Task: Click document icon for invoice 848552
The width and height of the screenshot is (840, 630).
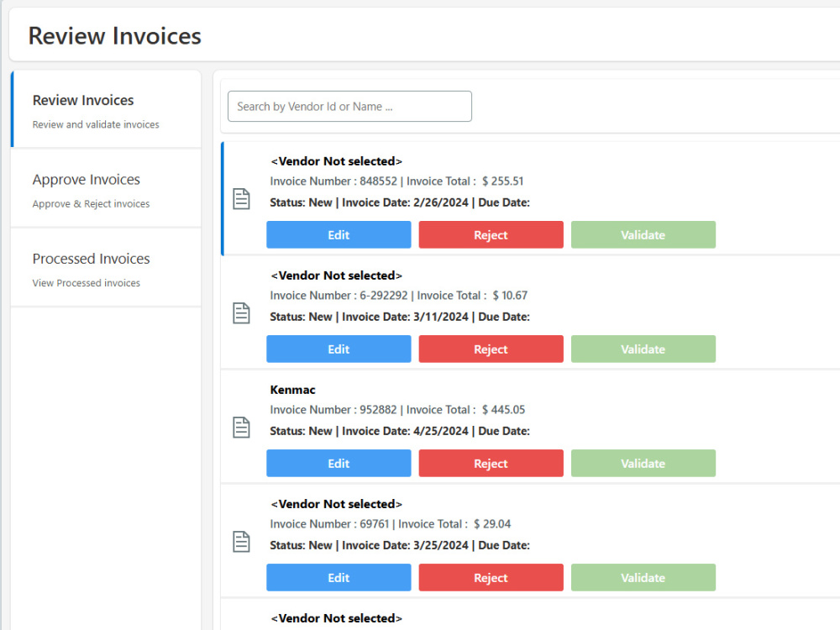Action: pos(241,199)
